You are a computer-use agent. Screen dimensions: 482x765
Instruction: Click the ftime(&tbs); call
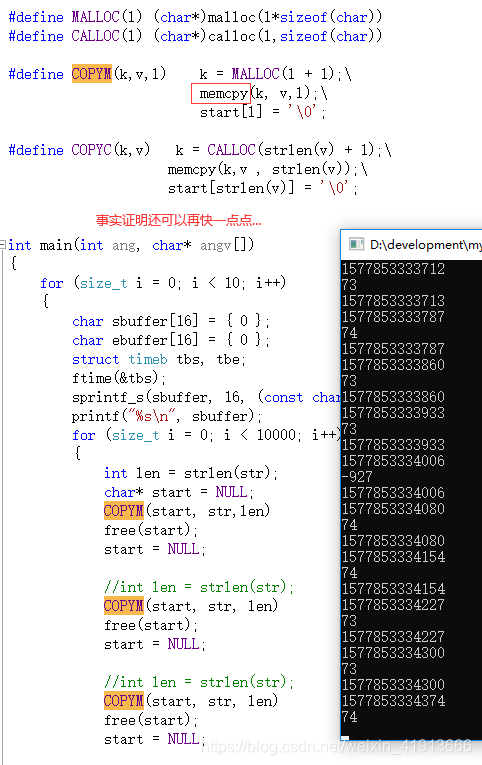pyautogui.click(x=119, y=378)
